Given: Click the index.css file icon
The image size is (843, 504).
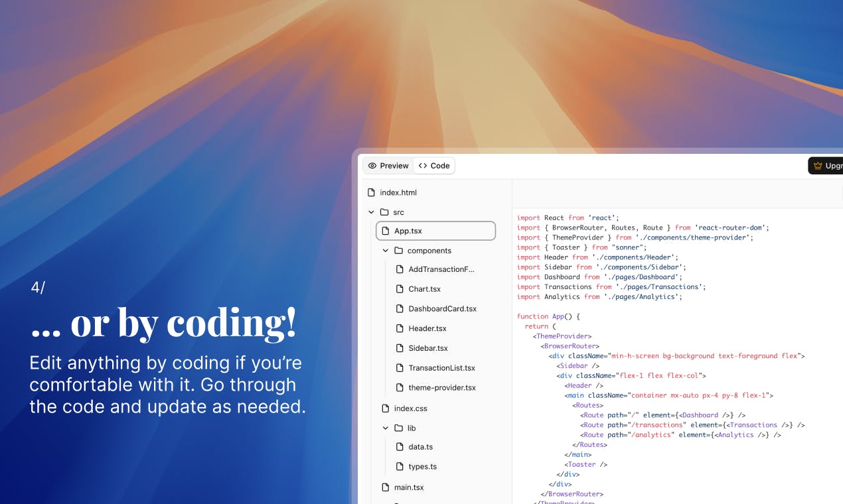Looking at the screenshot, I should [385, 409].
